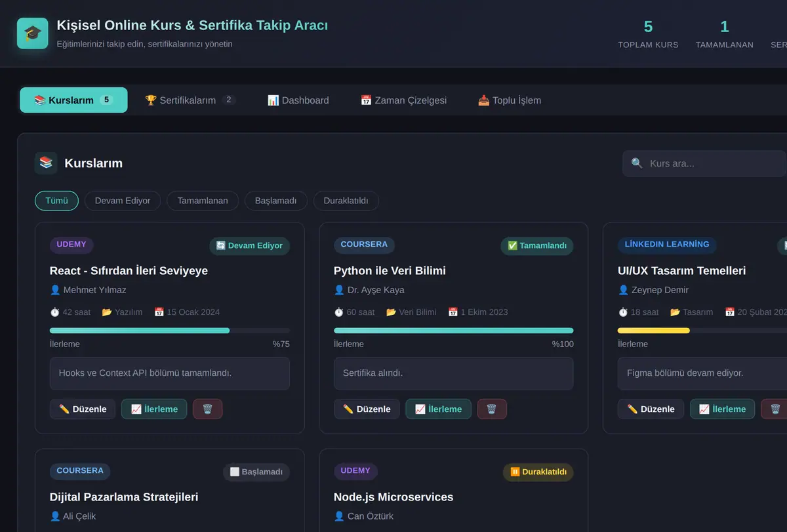Click the Kurs ara search field
The height and width of the screenshot is (532, 787).
705,163
